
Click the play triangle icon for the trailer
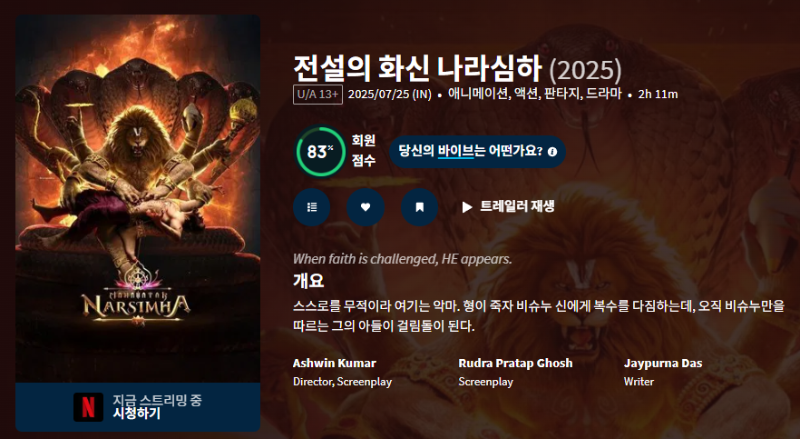(466, 207)
